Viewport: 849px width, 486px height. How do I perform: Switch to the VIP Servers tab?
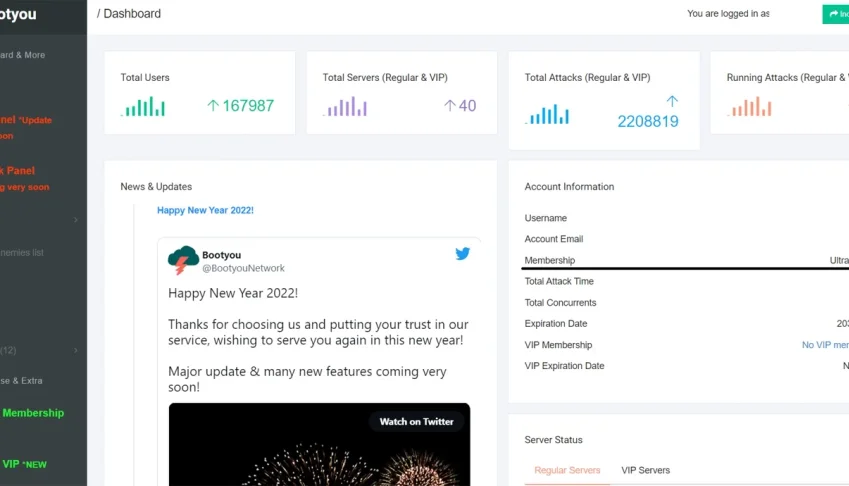[x=645, y=470]
